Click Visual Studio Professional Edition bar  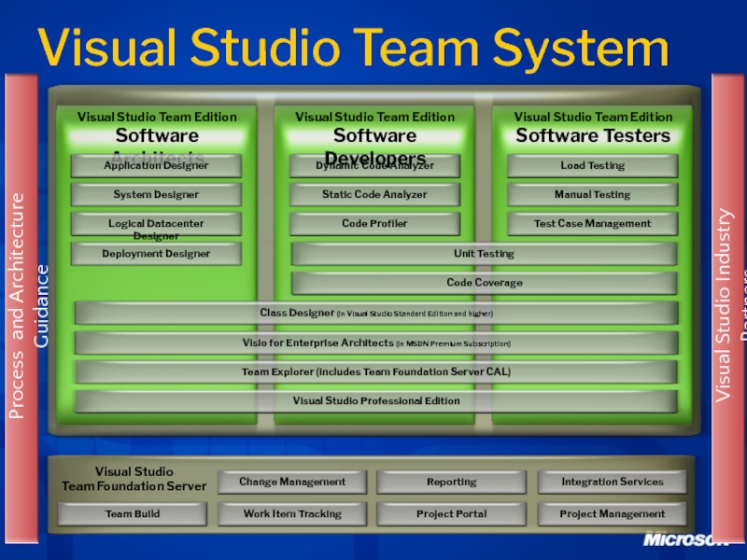point(375,401)
